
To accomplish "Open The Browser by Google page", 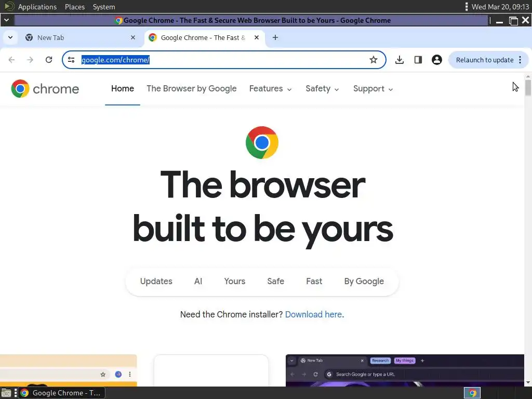I will (x=191, y=88).
